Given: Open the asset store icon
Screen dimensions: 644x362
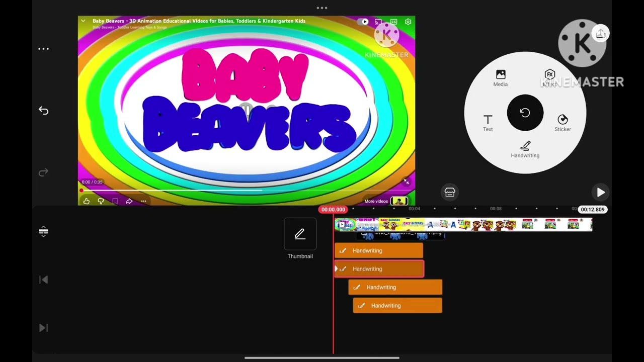Looking at the screenshot, I should pyautogui.click(x=450, y=192).
